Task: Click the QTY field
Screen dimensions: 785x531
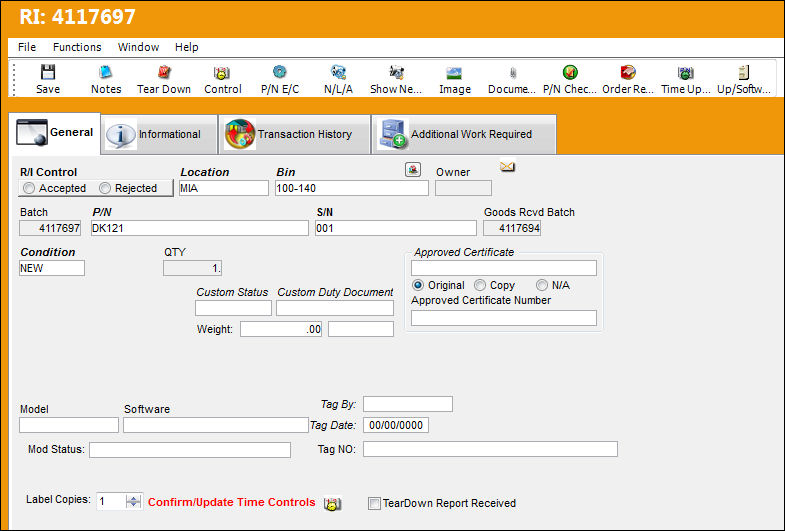Action: (x=192, y=268)
